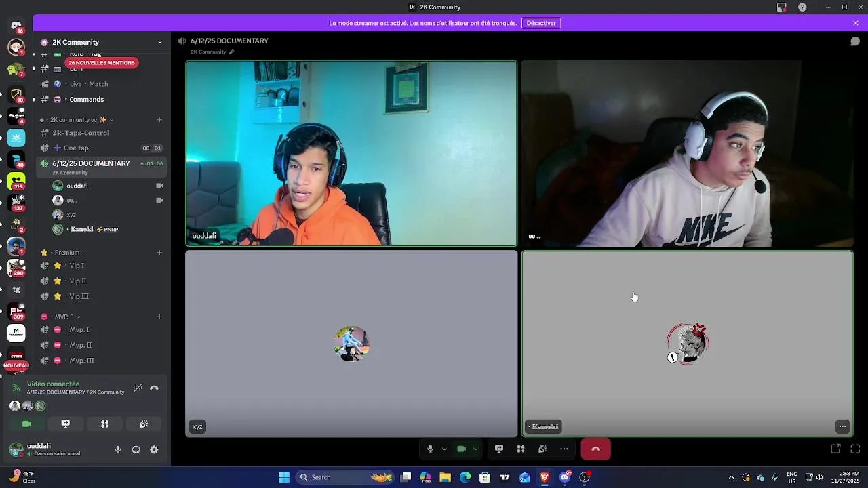Collapse the Premium category
Image resolution: width=868 pixels, height=488 pixels.
point(64,253)
